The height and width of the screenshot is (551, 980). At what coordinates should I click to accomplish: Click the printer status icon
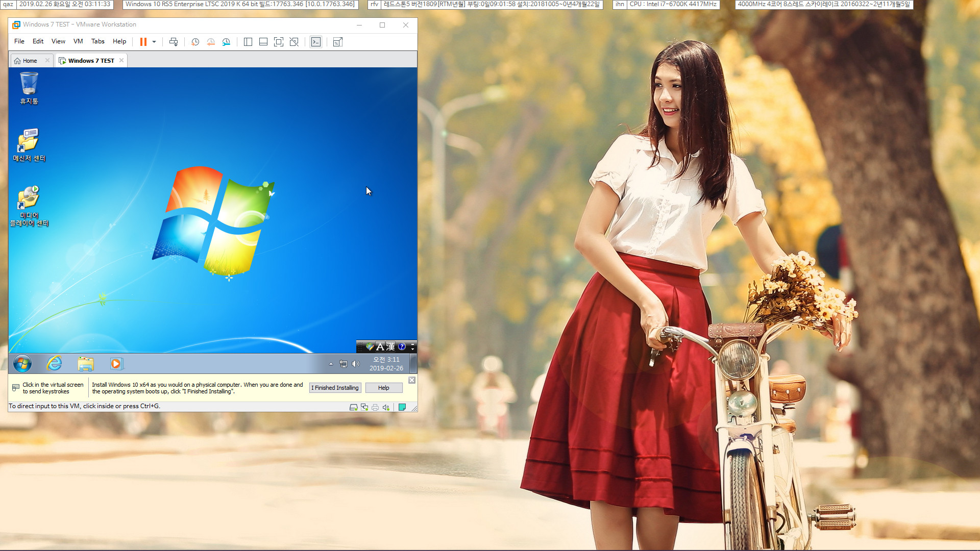coord(375,407)
